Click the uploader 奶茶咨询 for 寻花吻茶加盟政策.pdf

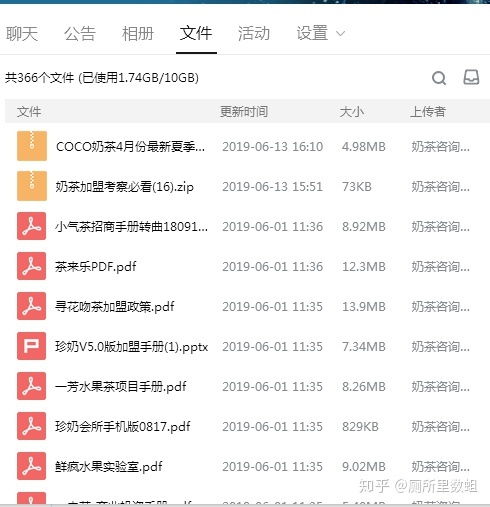click(x=440, y=307)
